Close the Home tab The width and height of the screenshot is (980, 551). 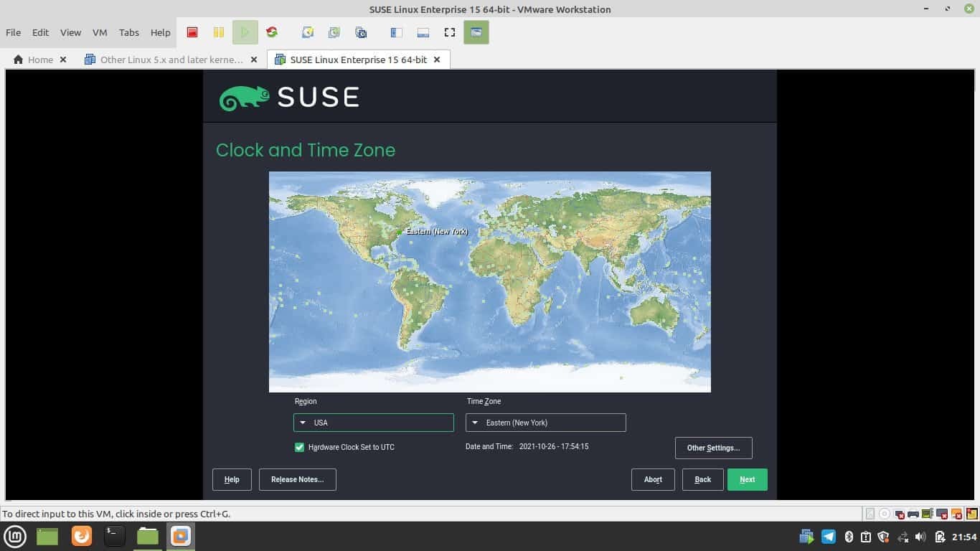pyautogui.click(x=63, y=60)
